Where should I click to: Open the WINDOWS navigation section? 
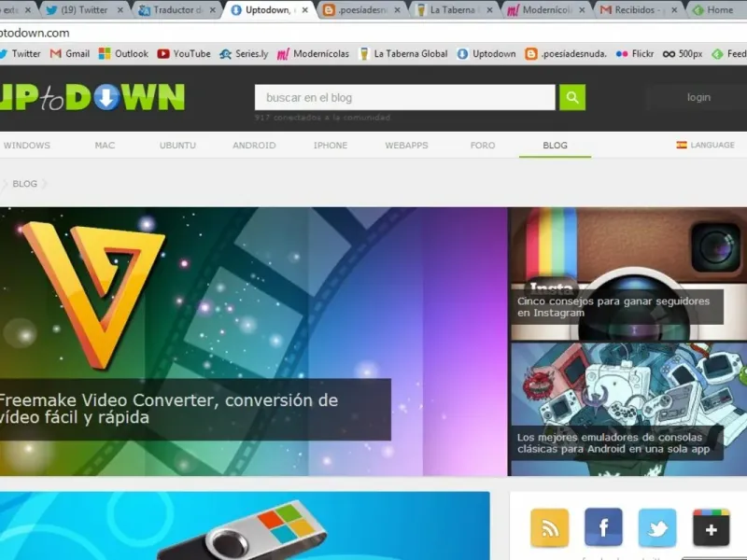[27, 146]
